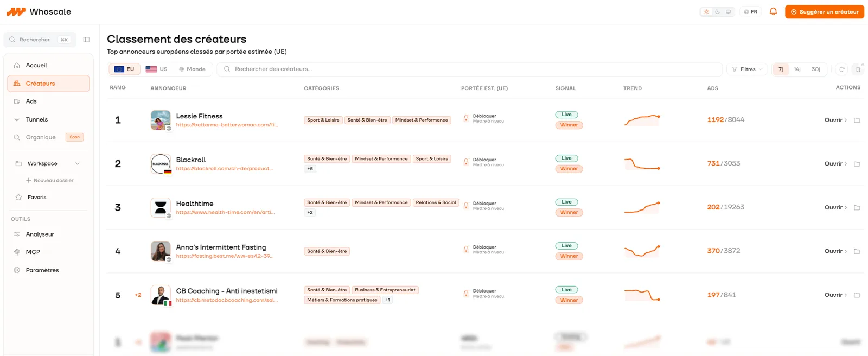Select system theme monitor icon
The width and height of the screenshot is (868, 356).
[x=728, y=11]
